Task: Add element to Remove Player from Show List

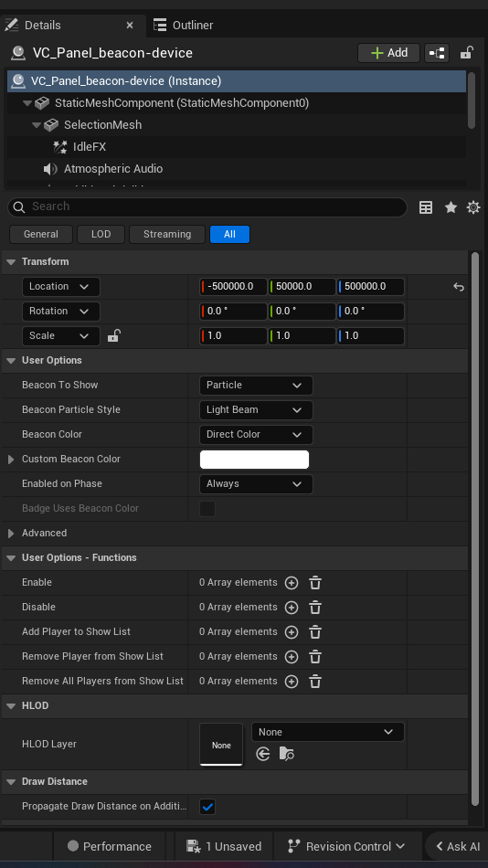Action: pyautogui.click(x=292, y=657)
